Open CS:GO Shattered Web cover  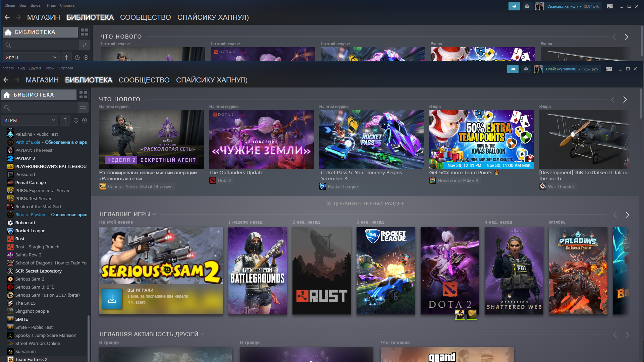coord(514,271)
